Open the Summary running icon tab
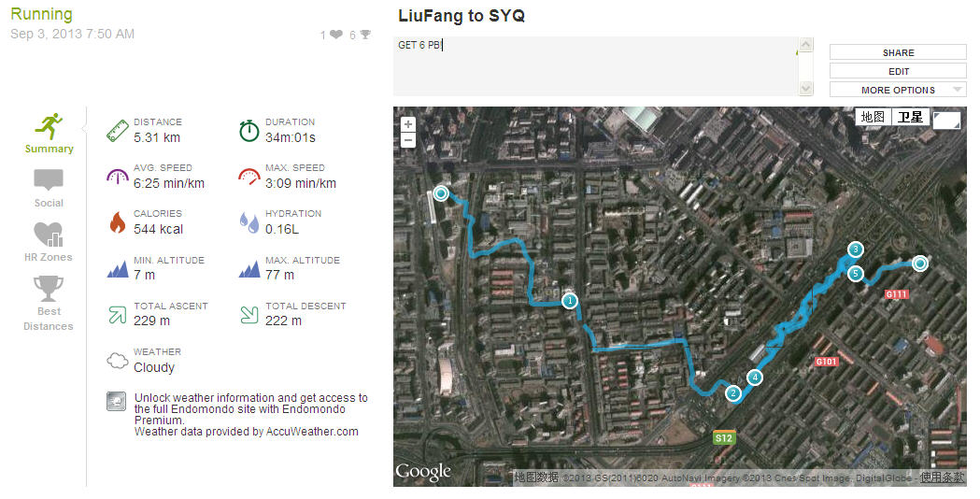This screenshot has width=980, height=499. (x=49, y=127)
